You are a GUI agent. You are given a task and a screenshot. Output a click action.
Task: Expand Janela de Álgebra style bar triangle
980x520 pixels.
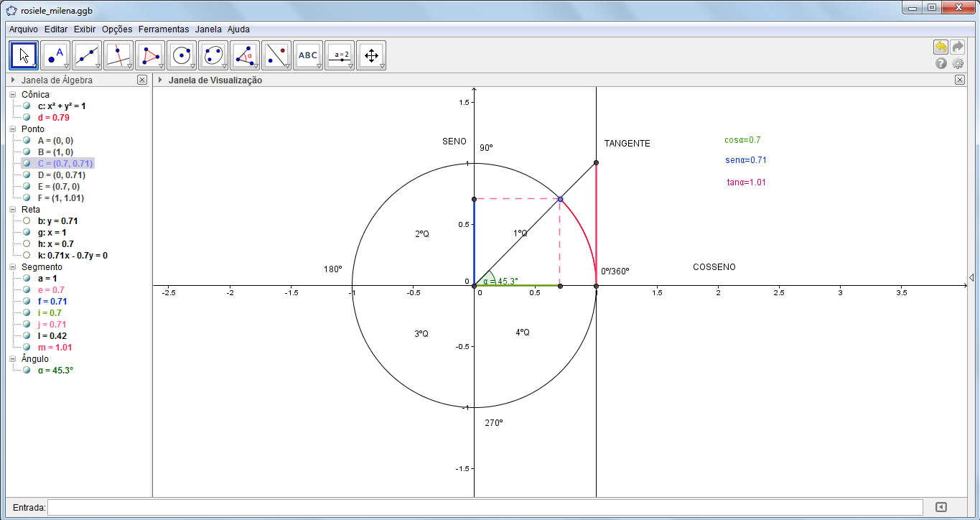click(x=13, y=80)
